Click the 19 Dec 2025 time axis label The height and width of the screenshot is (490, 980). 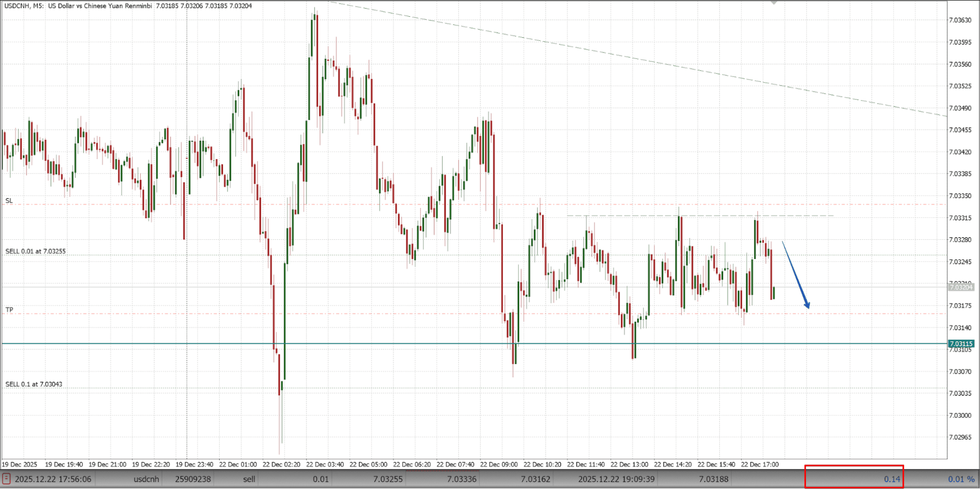pos(19,464)
